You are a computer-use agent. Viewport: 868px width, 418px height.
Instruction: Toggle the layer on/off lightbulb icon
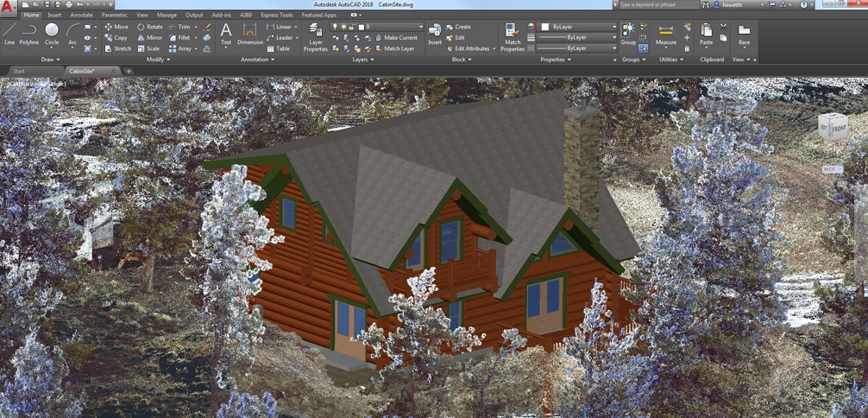click(335, 27)
